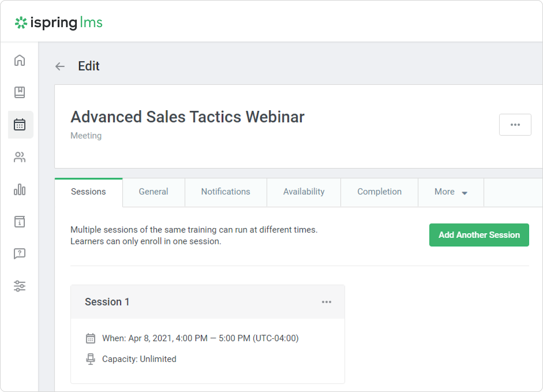Expand the More tab dropdown
The width and height of the screenshot is (543, 392).
[x=451, y=192]
